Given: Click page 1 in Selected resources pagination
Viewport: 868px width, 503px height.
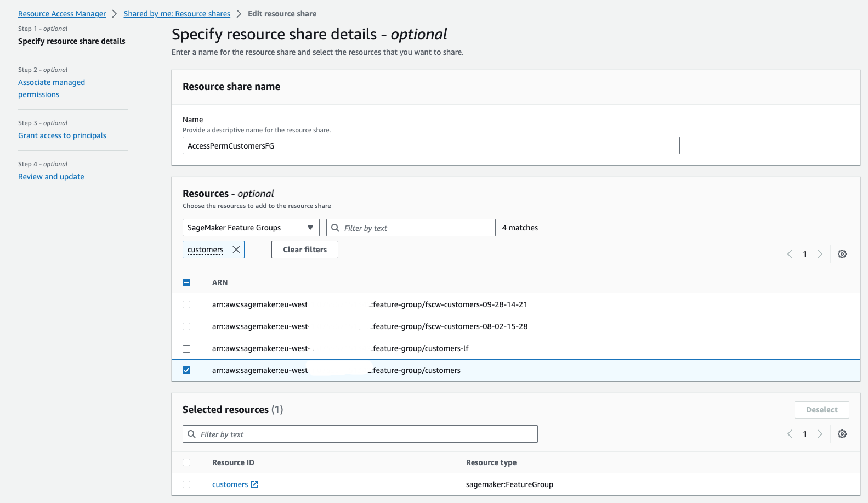Looking at the screenshot, I should click(805, 434).
